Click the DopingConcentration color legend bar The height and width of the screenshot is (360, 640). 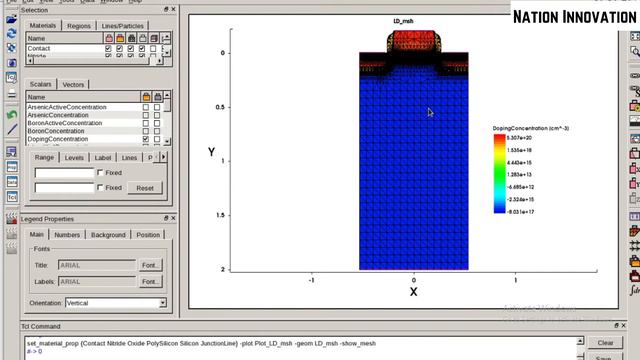pos(500,174)
